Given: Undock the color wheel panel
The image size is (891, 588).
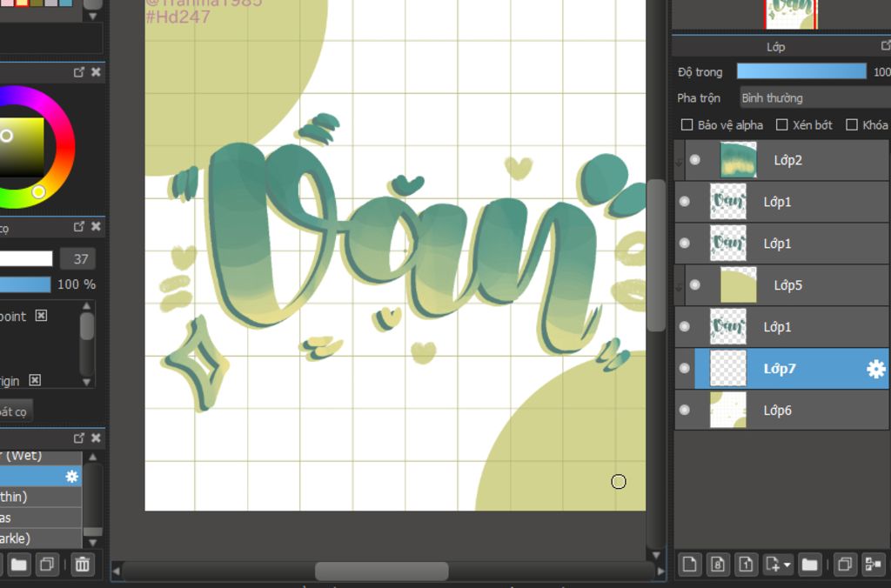Looking at the screenshot, I should (79, 72).
